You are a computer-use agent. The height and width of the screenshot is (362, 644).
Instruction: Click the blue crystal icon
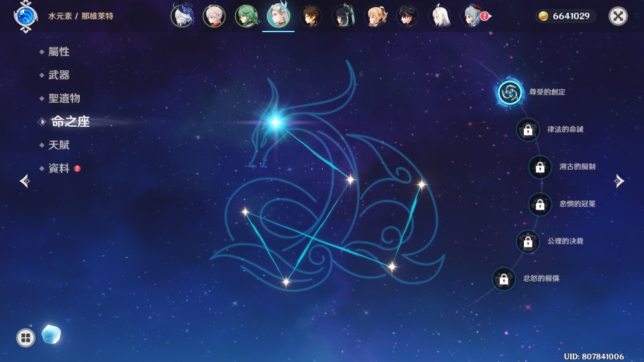52,335
